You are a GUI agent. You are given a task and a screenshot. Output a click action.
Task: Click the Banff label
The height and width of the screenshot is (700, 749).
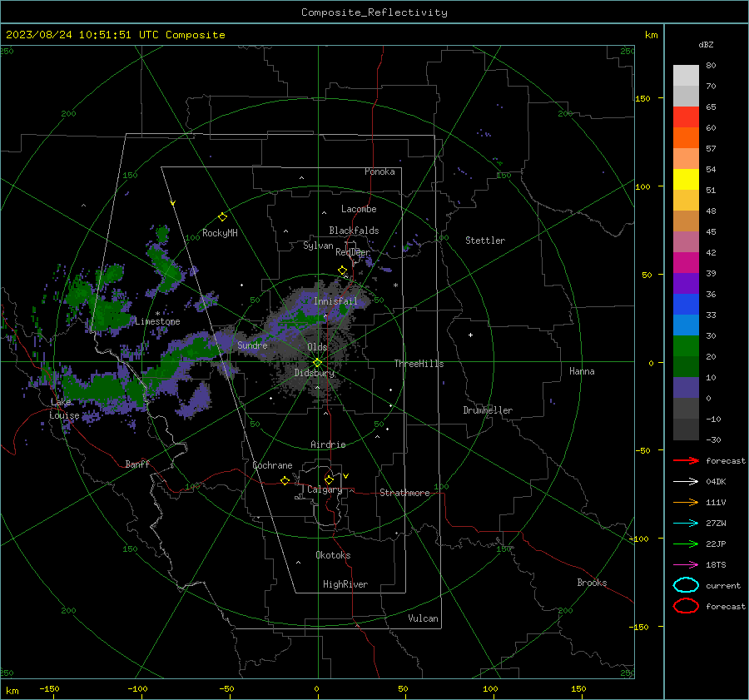point(137,464)
